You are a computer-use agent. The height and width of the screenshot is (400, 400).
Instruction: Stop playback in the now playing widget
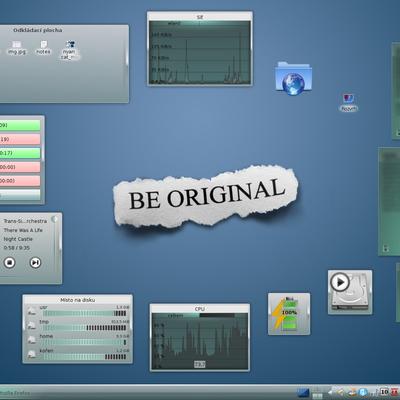click(10, 263)
